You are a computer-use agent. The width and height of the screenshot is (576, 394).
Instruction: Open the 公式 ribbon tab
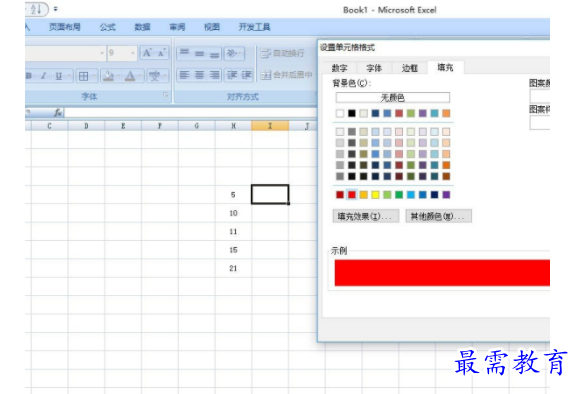point(108,27)
